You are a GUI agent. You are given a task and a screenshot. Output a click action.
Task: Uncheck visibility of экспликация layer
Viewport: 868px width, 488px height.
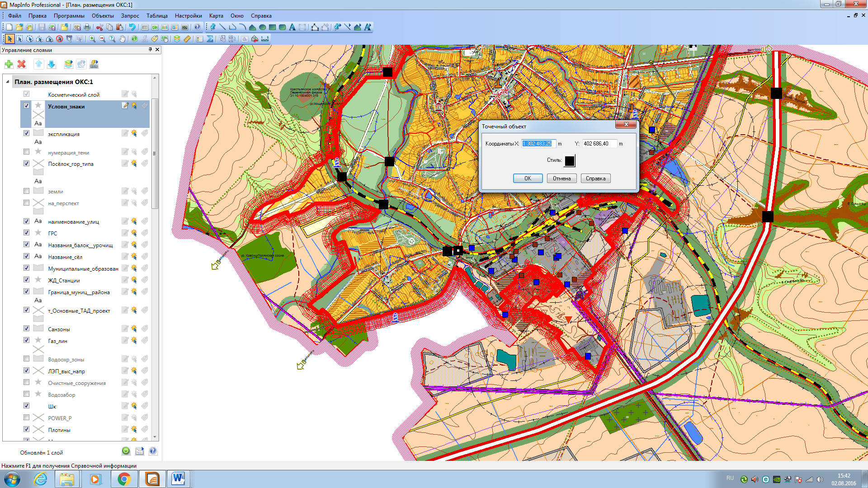tap(26, 133)
